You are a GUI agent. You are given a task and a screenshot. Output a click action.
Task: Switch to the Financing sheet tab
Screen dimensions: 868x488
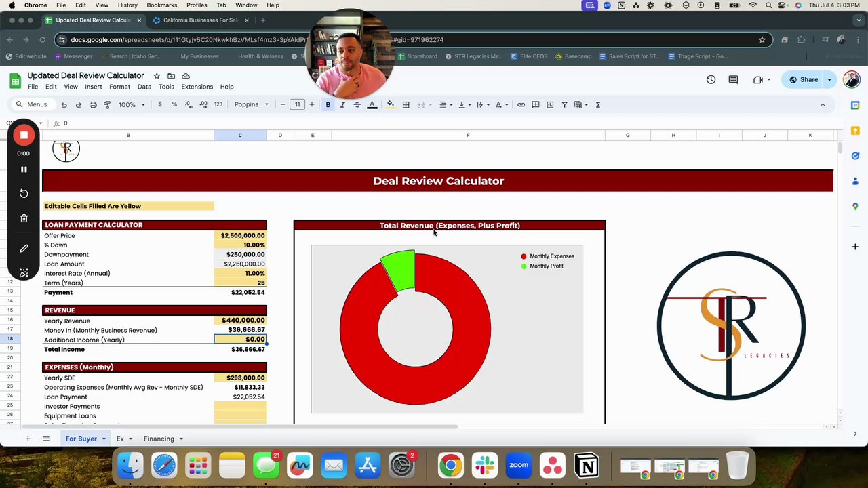point(159,439)
